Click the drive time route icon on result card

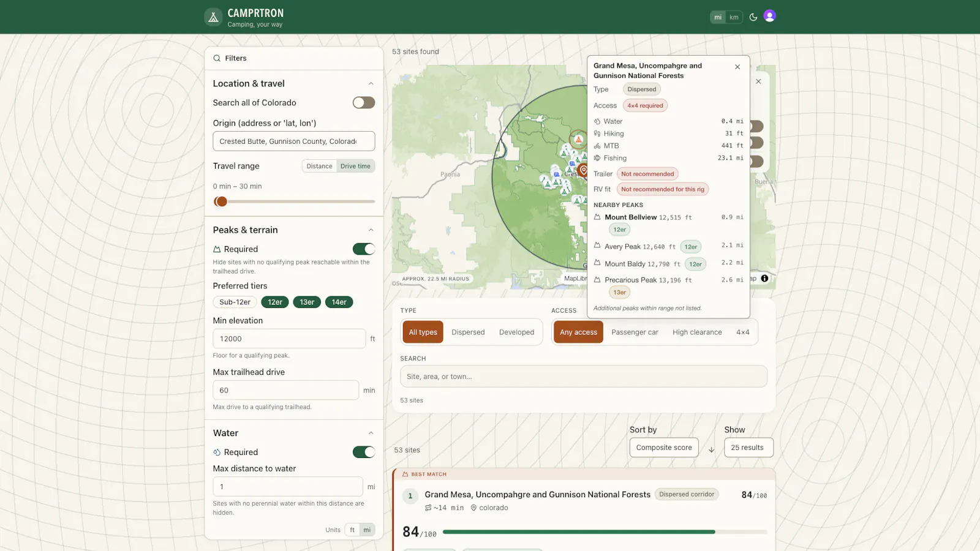coord(428,508)
